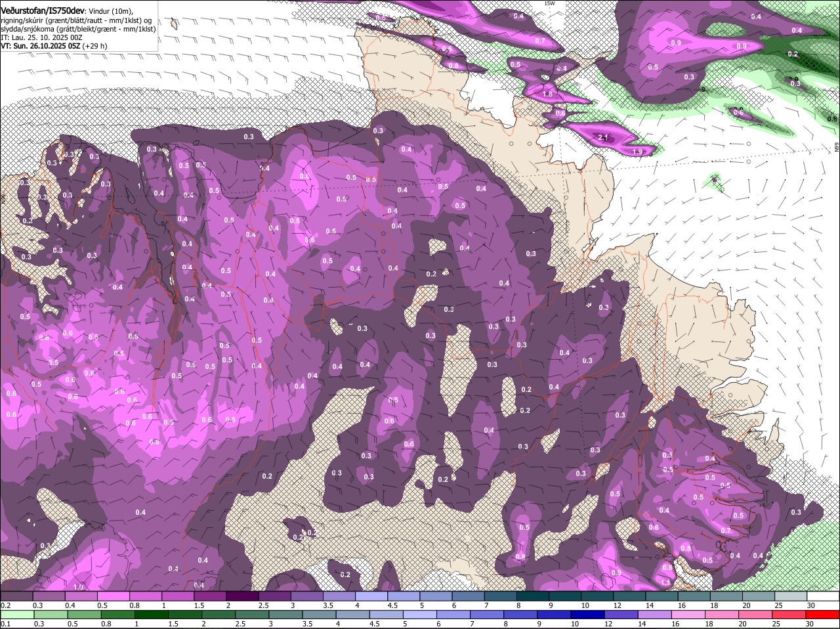Click the upper legend swatch above 7
This screenshot has width=840, height=629.
[x=500, y=596]
